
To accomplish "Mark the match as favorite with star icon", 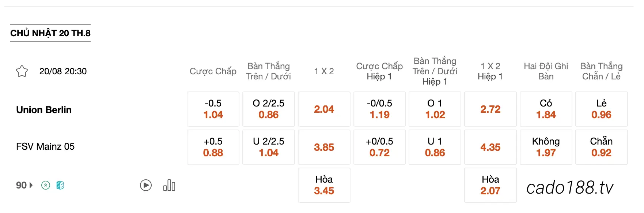I will [x=22, y=71].
